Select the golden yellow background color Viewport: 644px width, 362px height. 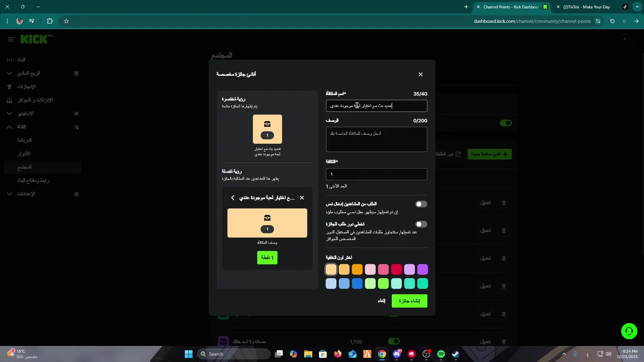tap(344, 269)
